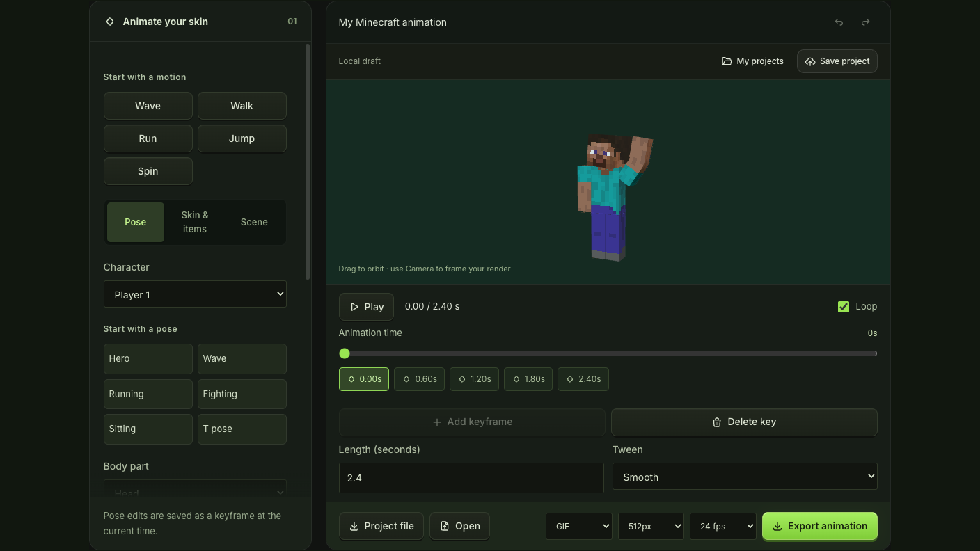The image size is (980, 551).
Task: Open the 24 fps frame rate dropdown
Action: [723, 527]
